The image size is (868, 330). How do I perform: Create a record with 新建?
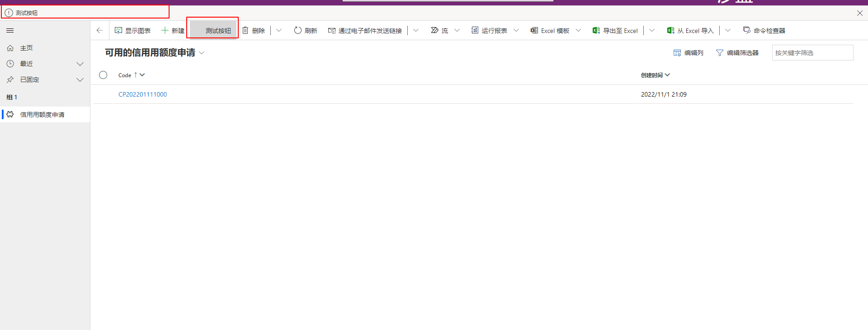173,30
